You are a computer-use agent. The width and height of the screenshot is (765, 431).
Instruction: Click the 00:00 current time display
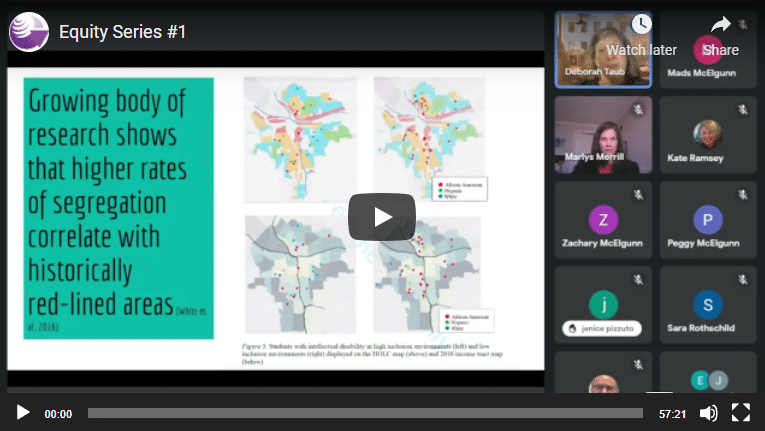pyautogui.click(x=58, y=414)
